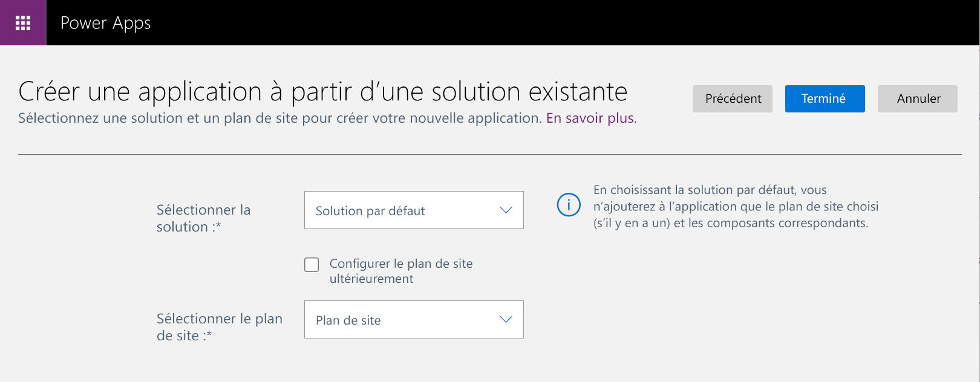Check Configurer le plan de site ultérieurement
Image resolution: width=980 pixels, height=382 pixels.
[311, 264]
